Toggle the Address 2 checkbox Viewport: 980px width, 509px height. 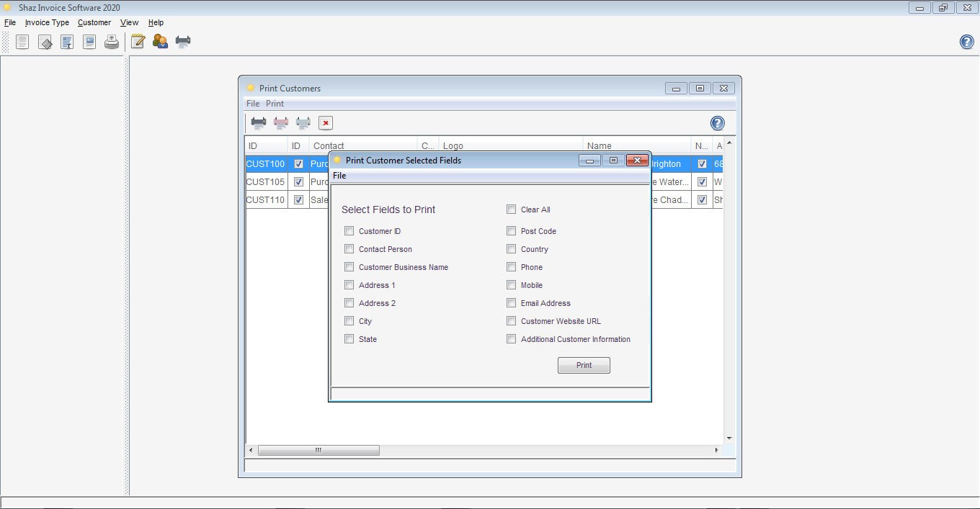tap(349, 303)
